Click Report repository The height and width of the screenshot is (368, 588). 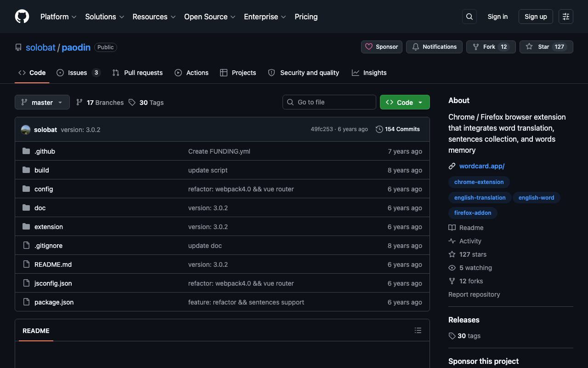pyautogui.click(x=474, y=294)
